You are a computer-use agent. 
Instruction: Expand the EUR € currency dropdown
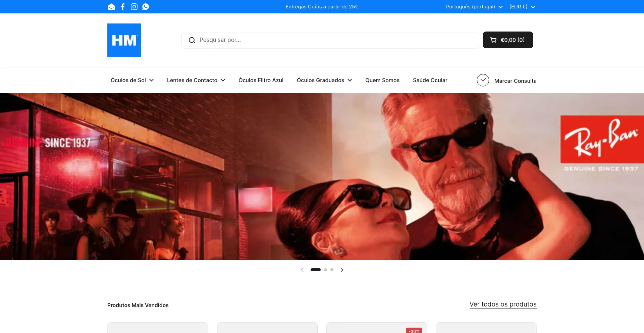tap(522, 7)
